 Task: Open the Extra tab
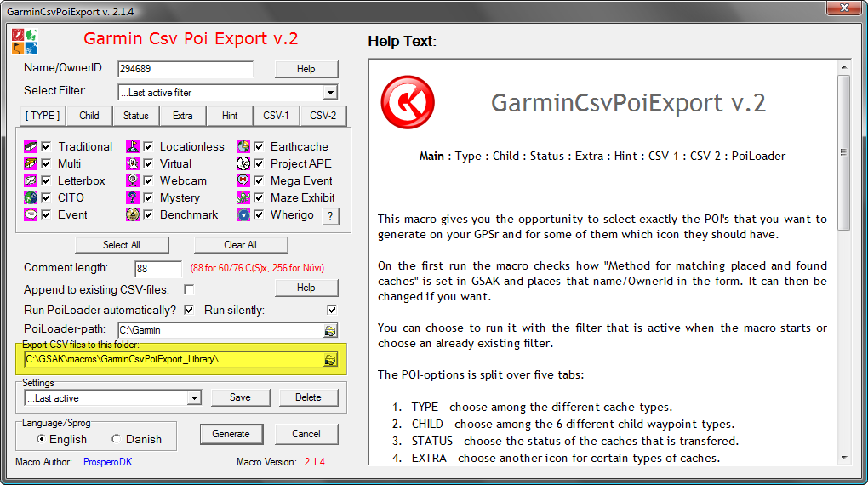(183, 116)
